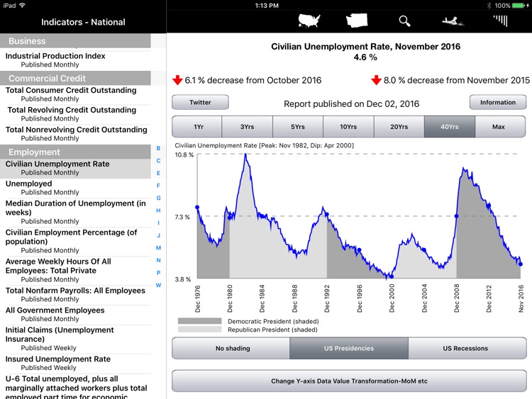Jump to index letter M in sidebar

tap(158, 248)
